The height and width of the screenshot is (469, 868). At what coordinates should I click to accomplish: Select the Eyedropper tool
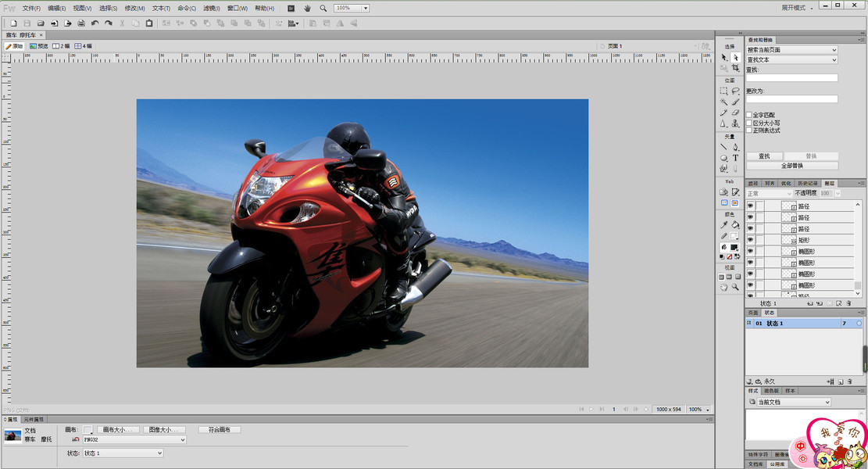click(x=723, y=225)
